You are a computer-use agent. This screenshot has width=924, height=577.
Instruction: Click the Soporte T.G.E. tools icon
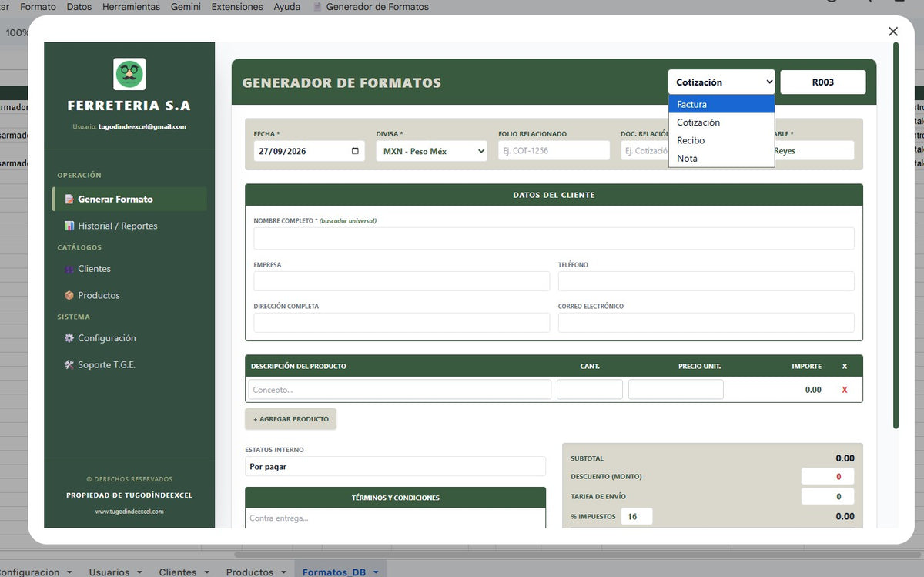point(69,364)
